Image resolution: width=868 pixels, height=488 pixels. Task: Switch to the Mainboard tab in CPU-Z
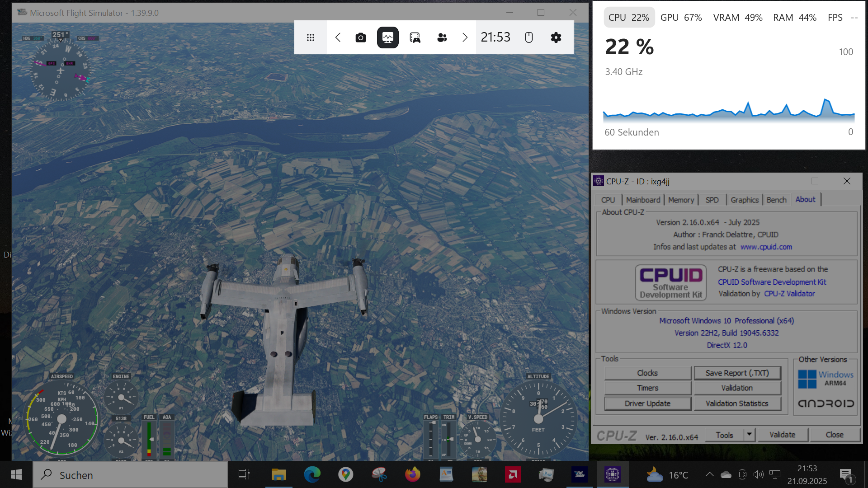(x=642, y=199)
